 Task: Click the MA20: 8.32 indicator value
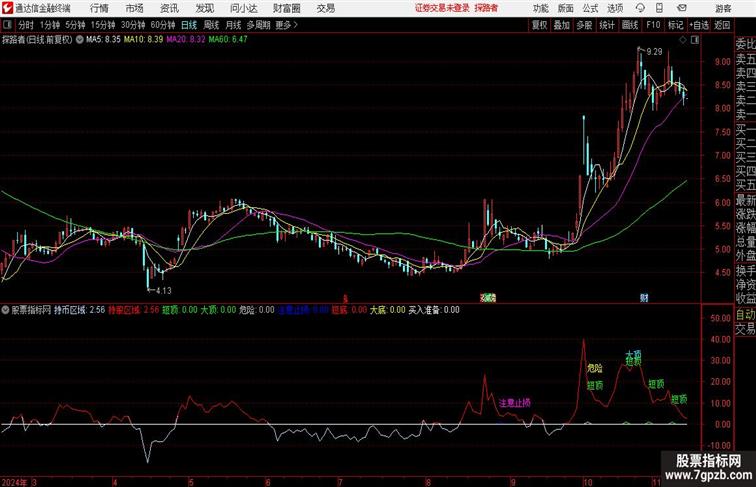point(186,40)
